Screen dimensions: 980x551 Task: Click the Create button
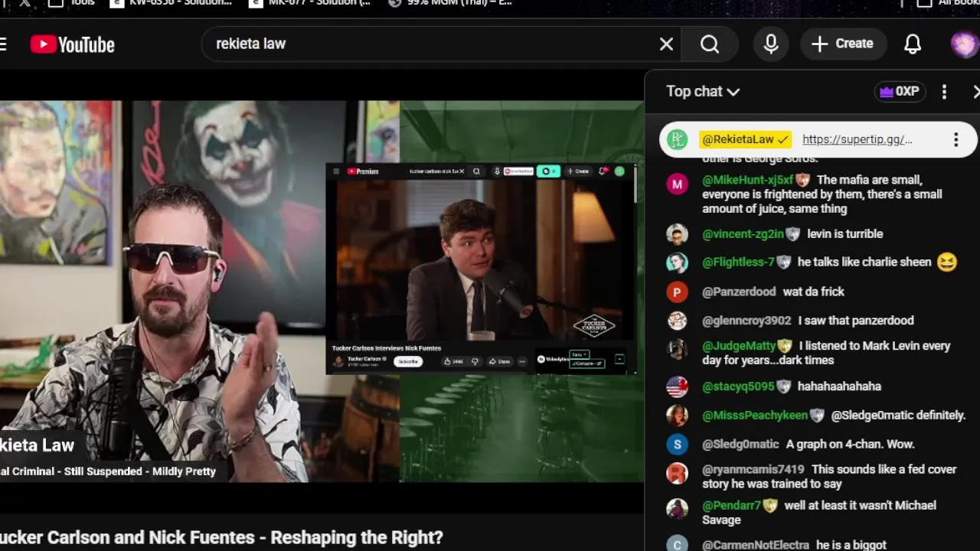click(x=843, y=44)
